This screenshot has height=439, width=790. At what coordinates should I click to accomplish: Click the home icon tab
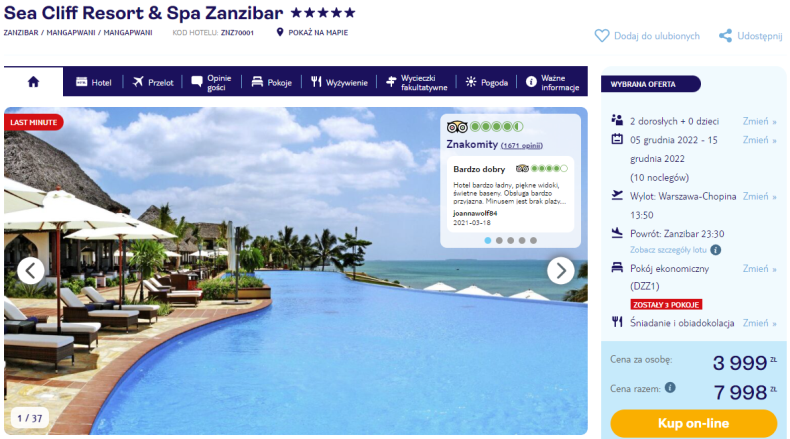click(33, 82)
